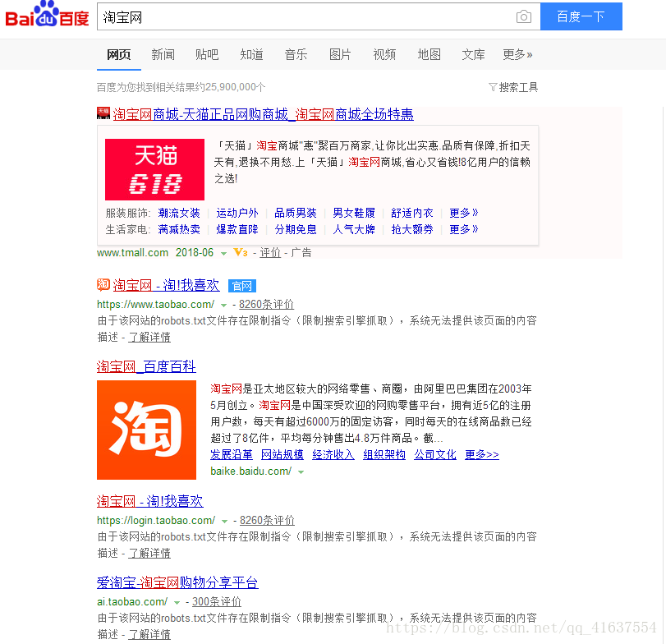Click the https://www.taobao.com/ green URL
The width and height of the screenshot is (666, 644).
tap(155, 305)
